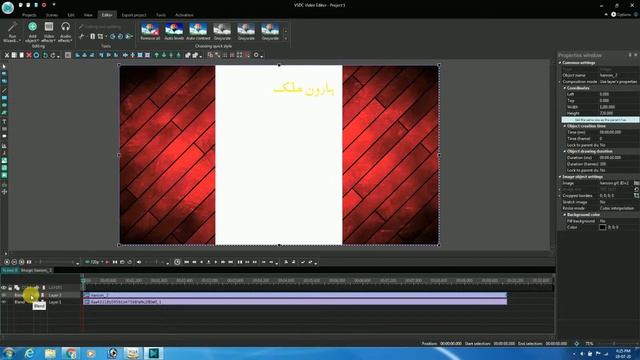Screen dimensions: 640x360
Task: Select the Layer 1 image clip on timeline
Action: (295, 302)
